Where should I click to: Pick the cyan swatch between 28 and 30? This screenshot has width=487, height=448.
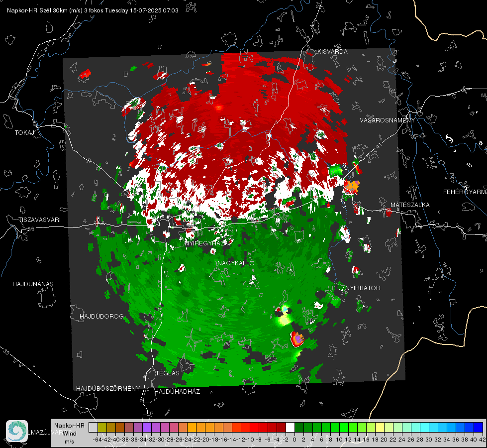pyautogui.click(x=425, y=427)
